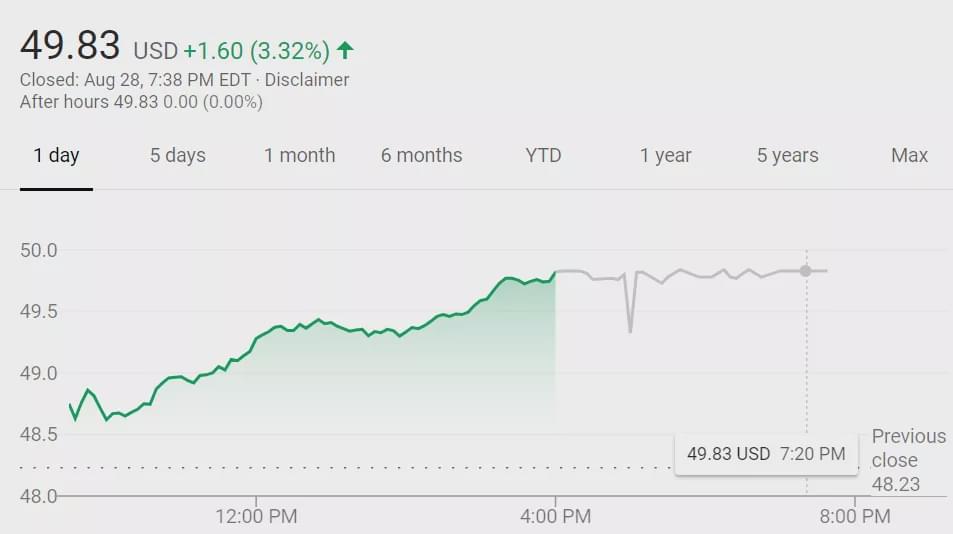View the 1 year chart range
Screen dimensions: 953x534
[x=666, y=155]
